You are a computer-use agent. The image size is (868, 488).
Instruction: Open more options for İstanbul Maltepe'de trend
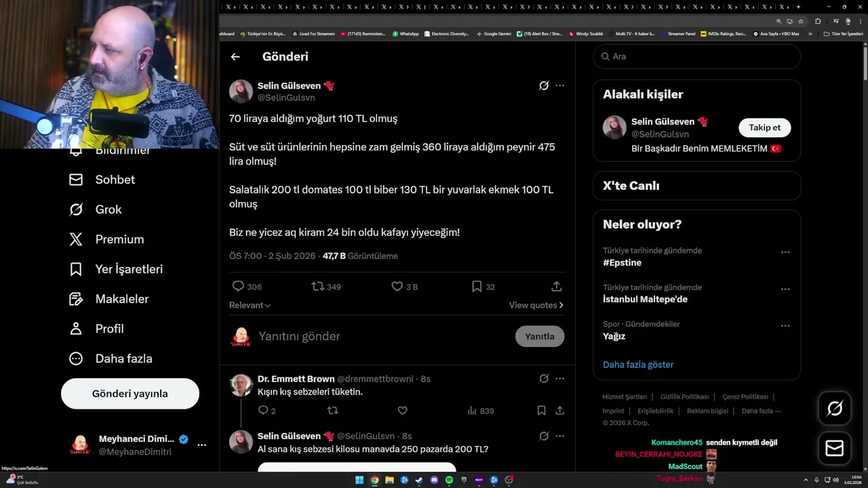coord(785,289)
